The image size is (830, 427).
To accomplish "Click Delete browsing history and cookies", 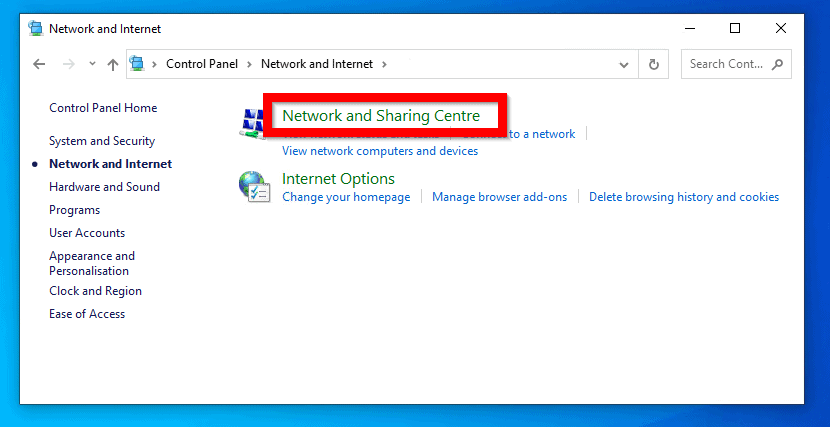I will click(x=684, y=197).
